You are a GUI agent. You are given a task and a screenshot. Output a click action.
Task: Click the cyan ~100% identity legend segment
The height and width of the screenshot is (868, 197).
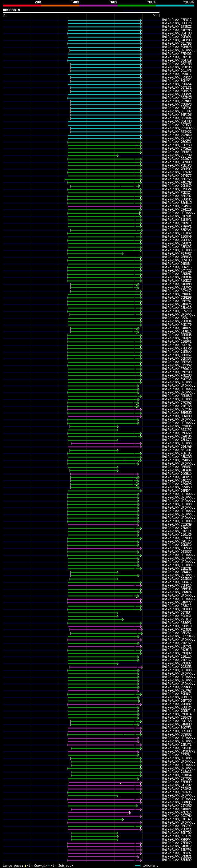tap(175, 6)
